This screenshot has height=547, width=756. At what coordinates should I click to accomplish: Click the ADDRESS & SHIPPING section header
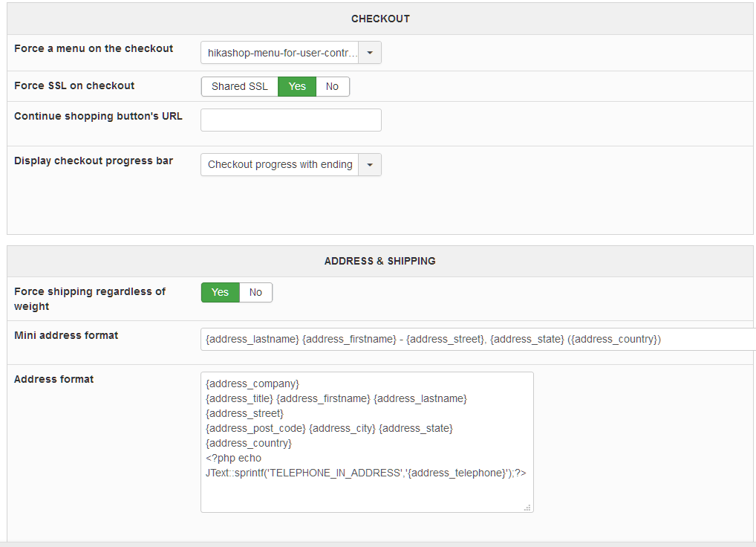coord(380,261)
